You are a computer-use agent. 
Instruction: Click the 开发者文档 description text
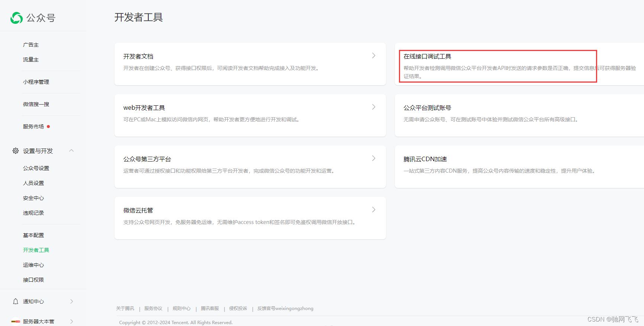coord(222,68)
